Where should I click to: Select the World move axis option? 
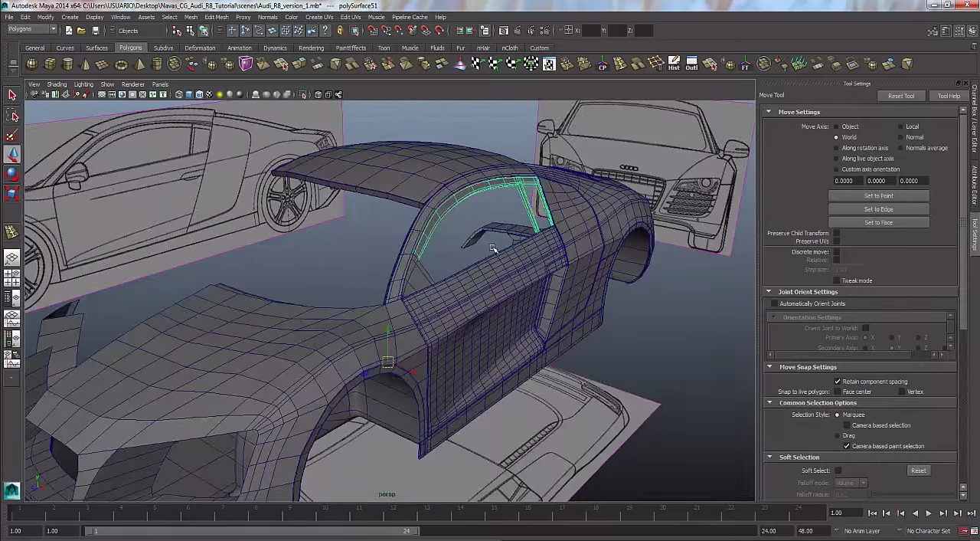pos(836,137)
